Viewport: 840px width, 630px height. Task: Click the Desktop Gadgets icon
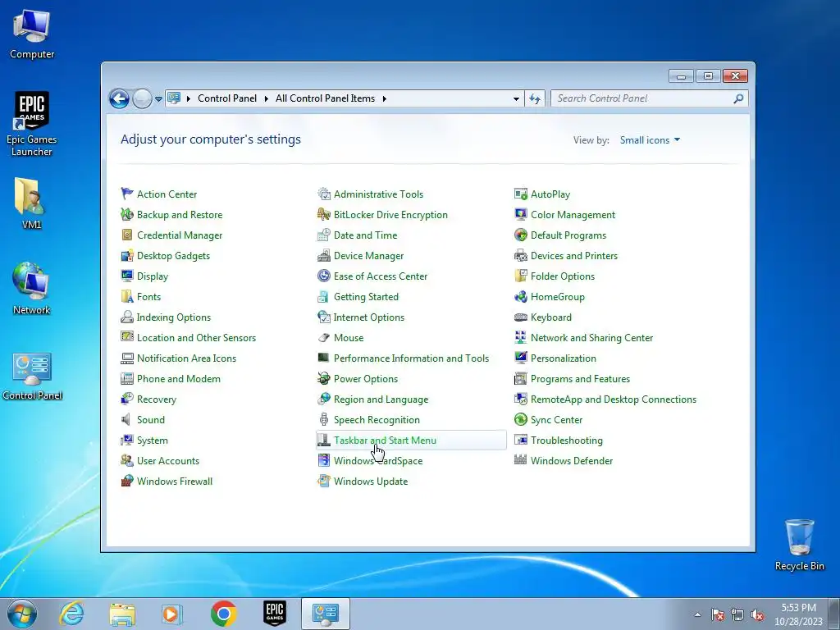(x=127, y=256)
